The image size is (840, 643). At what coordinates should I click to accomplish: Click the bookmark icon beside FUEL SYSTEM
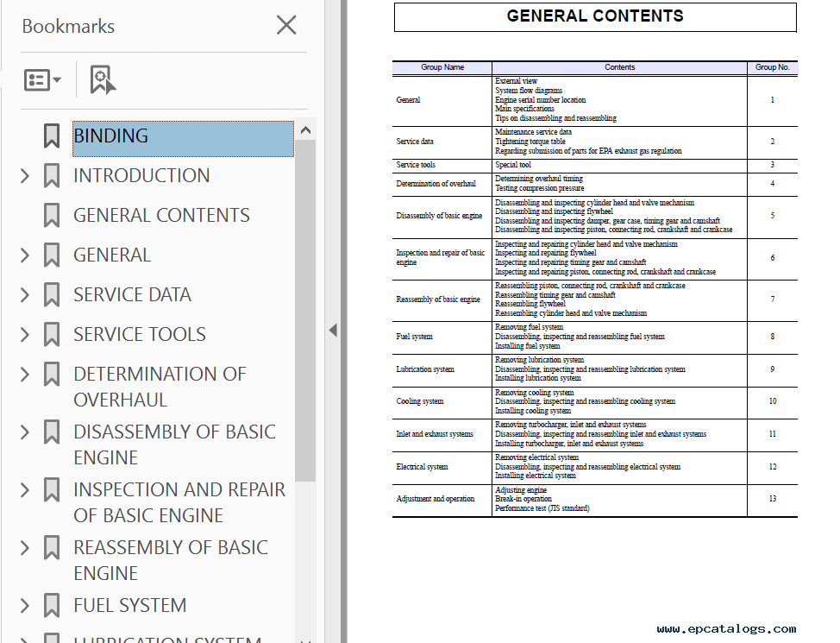click(x=52, y=606)
